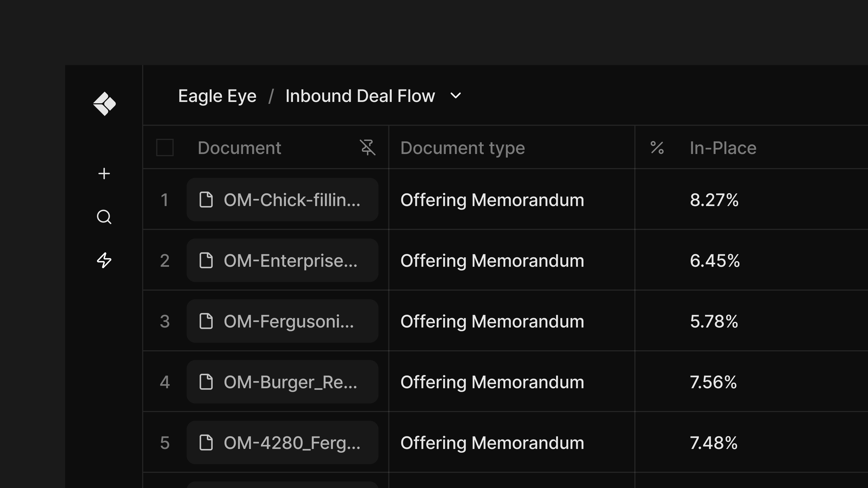Check the select-all checkbox in header

point(165,147)
